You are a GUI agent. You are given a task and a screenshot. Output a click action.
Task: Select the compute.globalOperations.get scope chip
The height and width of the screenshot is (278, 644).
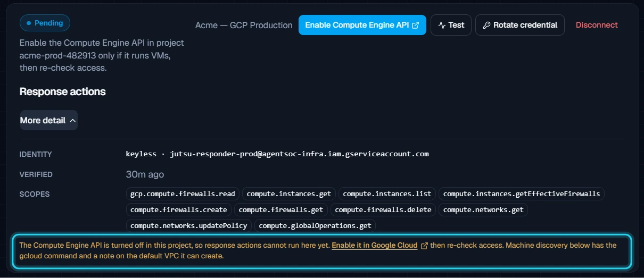[x=315, y=225]
